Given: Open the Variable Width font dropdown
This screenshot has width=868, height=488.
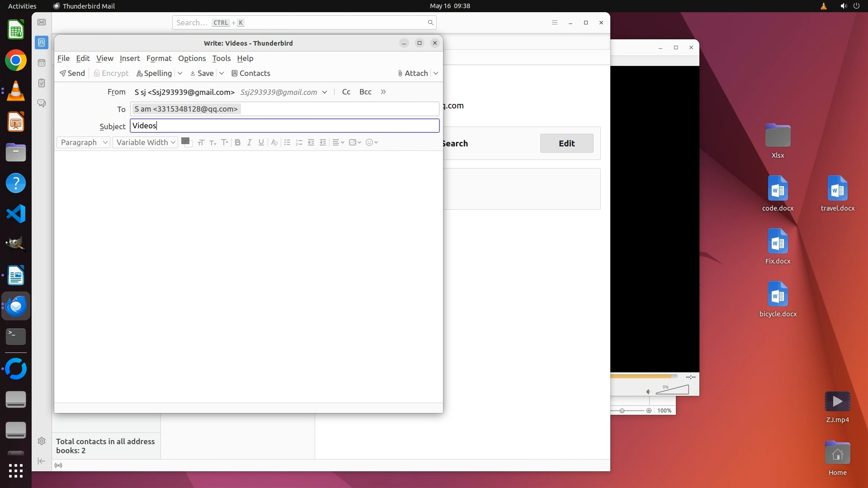Looking at the screenshot, I should (x=145, y=142).
